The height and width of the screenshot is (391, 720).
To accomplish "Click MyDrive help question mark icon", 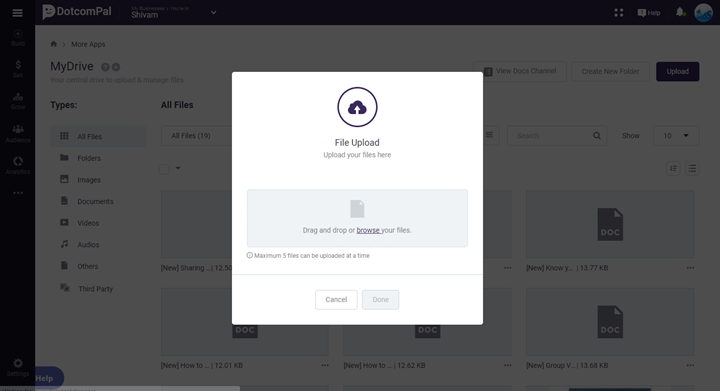I will tap(105, 67).
